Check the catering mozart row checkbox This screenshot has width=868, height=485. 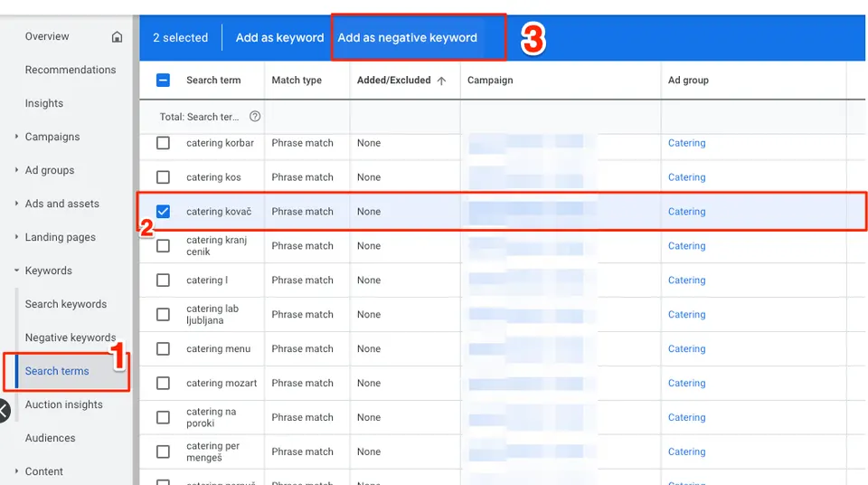[163, 384]
